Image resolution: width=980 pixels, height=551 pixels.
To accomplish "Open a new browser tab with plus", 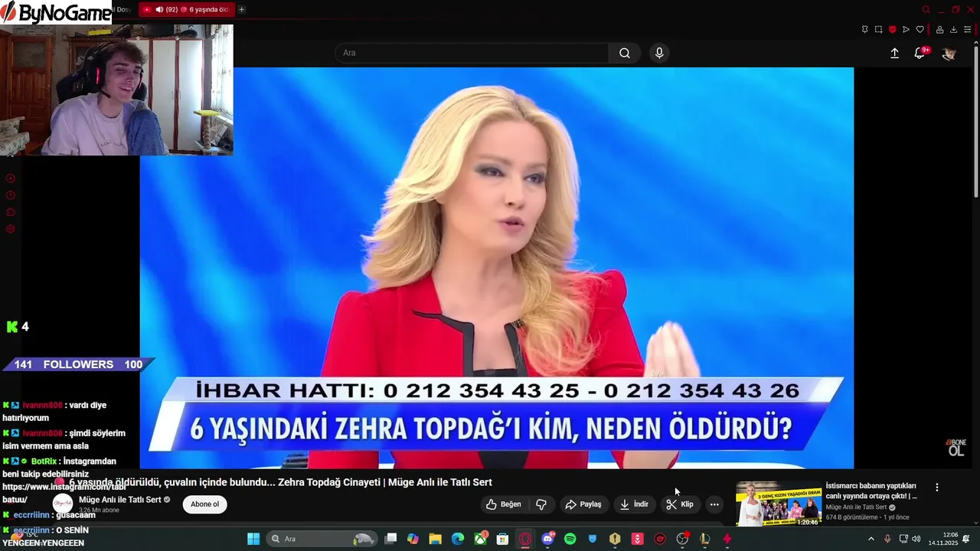I will point(241,9).
